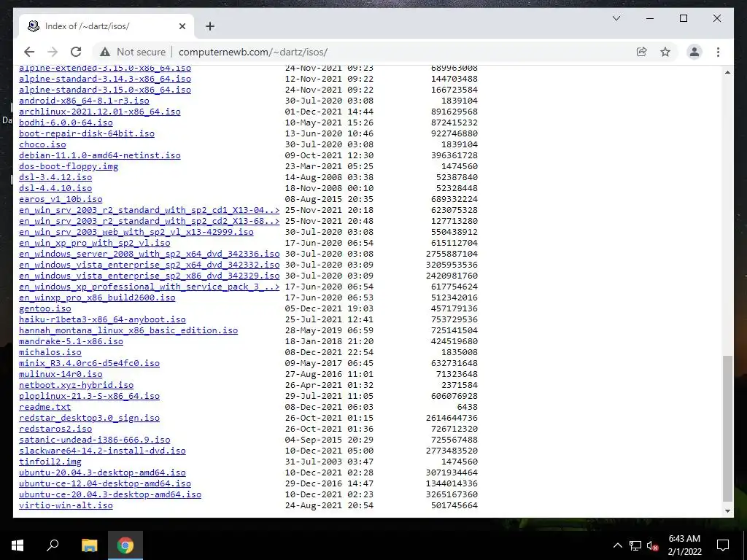Screen dimensions: 747x560
Task: Download dsl-3.4.12.iso
Action: pyautogui.click(x=55, y=178)
